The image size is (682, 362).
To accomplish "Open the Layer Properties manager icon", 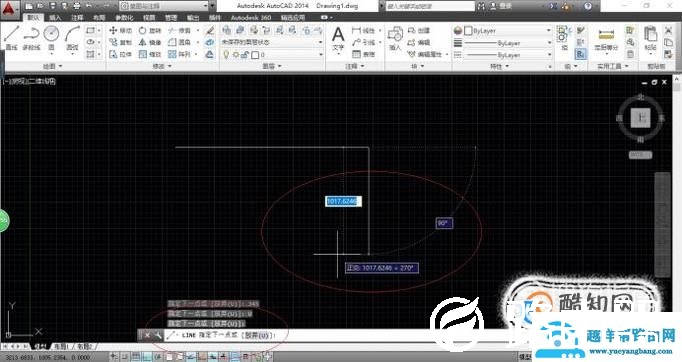I will (x=226, y=30).
